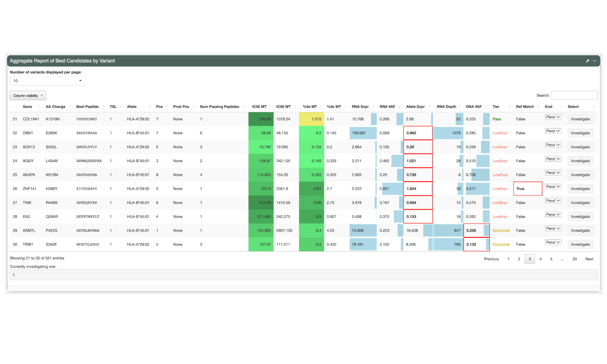Click Allele Expr value 1.824
Image resolution: width=607 pixels, height=364 pixels.
point(411,189)
